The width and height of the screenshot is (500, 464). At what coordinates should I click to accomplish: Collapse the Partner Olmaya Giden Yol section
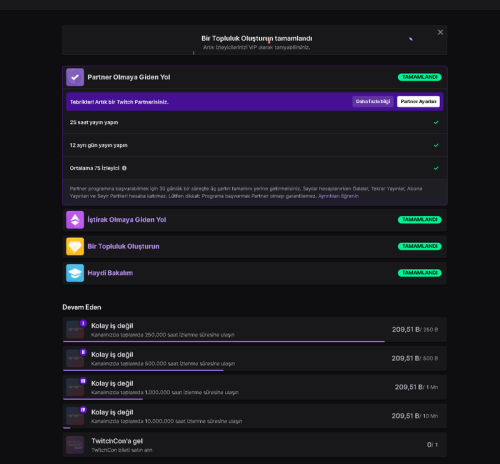pos(255,77)
